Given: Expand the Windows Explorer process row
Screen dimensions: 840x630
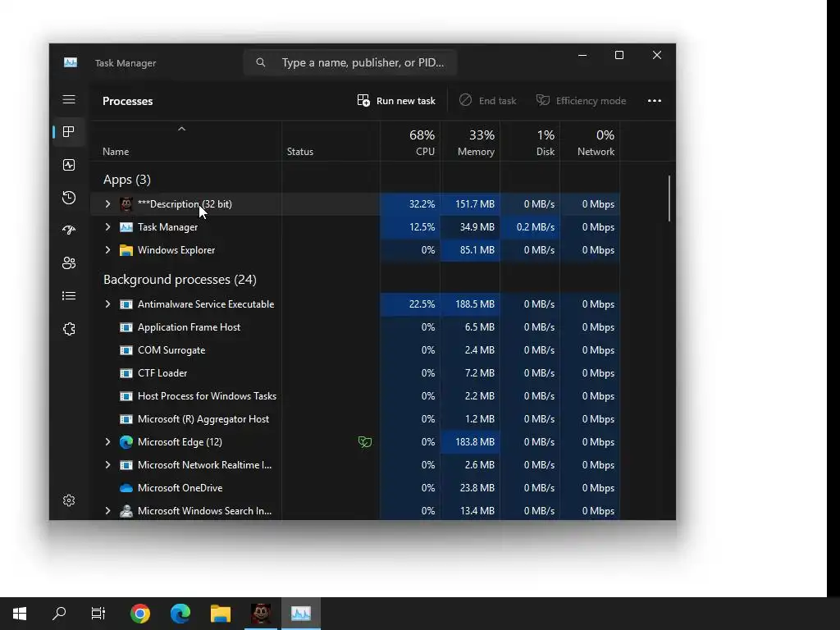Looking at the screenshot, I should click(107, 250).
